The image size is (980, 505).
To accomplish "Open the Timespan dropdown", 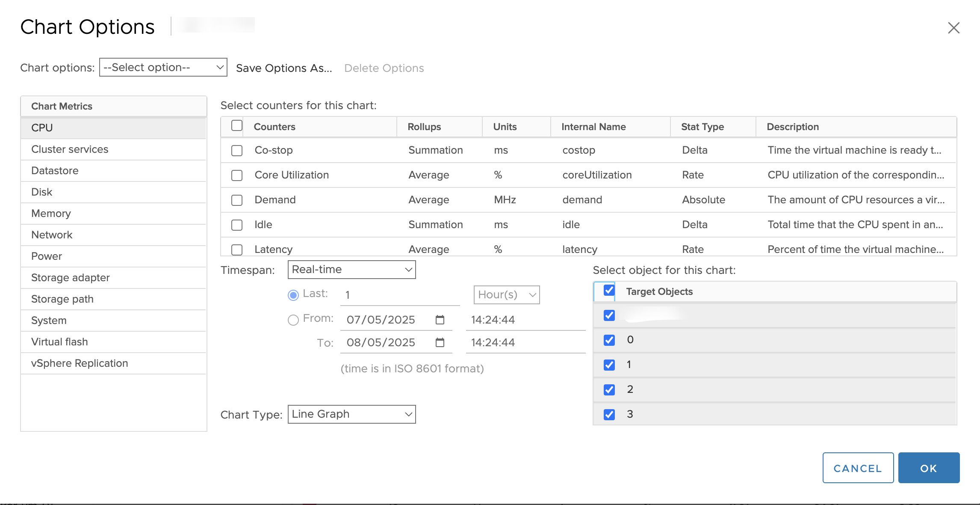I will pos(351,269).
